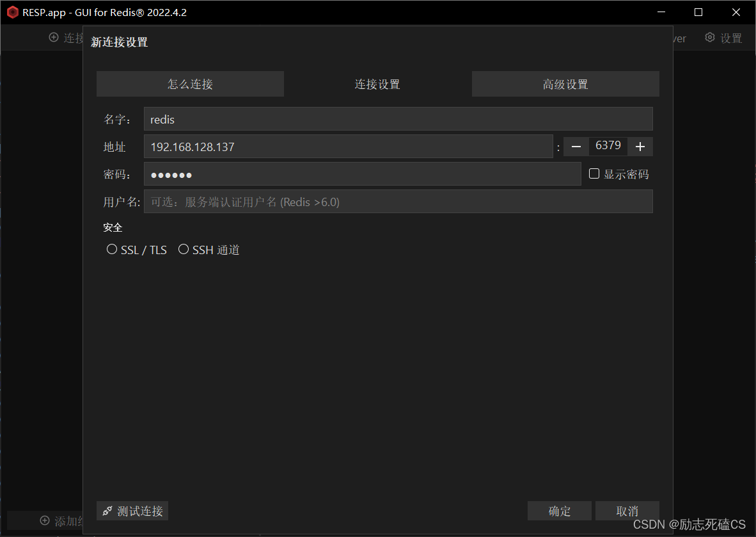
Task: Click the settings gear icon in toolbar
Action: (x=710, y=38)
